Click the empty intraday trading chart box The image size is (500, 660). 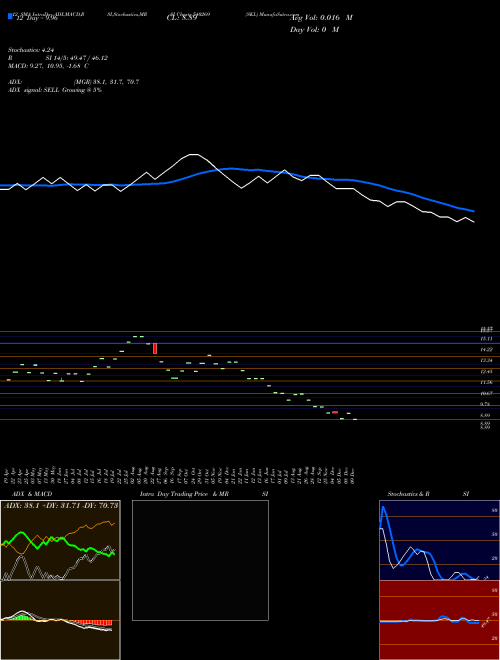click(x=200, y=560)
